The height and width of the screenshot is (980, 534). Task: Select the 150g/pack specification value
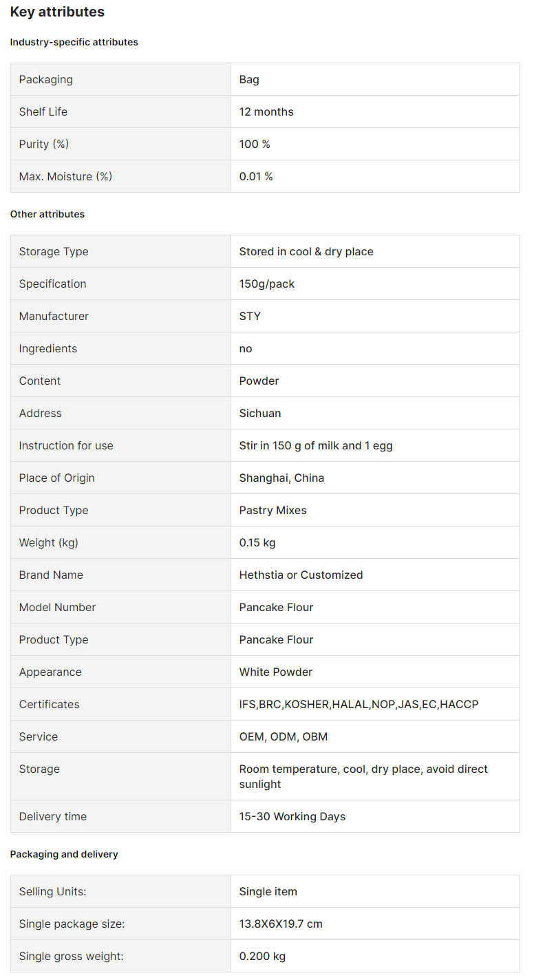pyautogui.click(x=267, y=284)
